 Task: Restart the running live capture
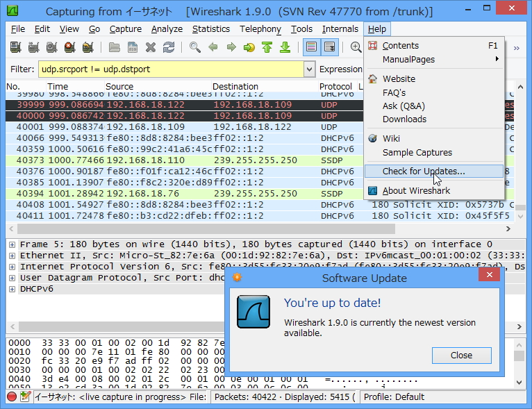coord(88,47)
